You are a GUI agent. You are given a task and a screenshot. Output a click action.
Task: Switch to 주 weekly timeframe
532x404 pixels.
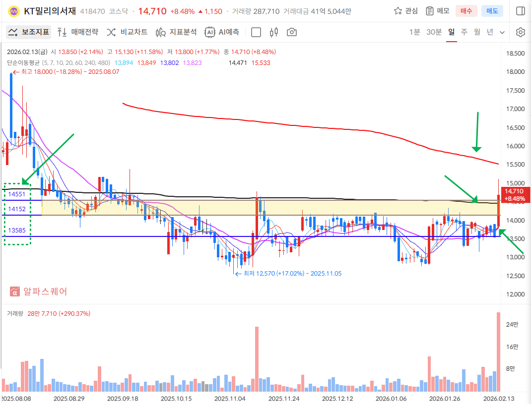click(x=464, y=32)
